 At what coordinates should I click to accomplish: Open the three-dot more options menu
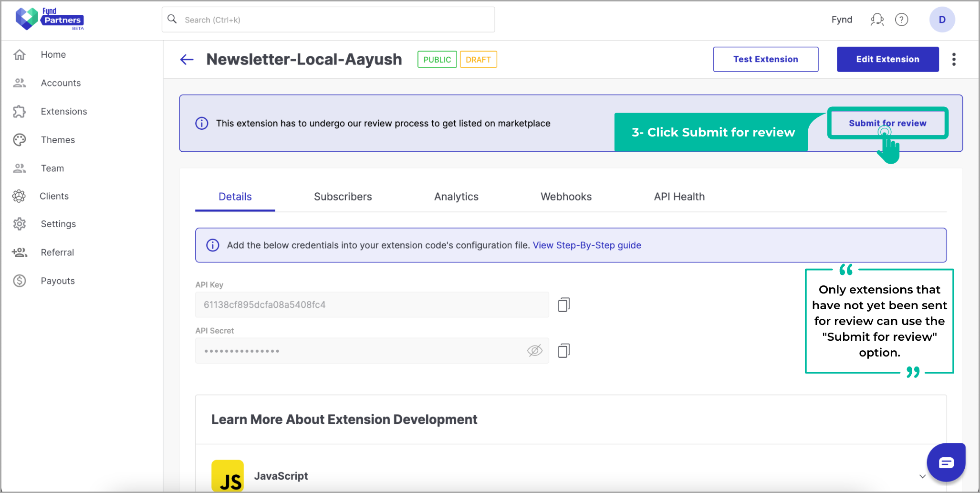954,59
